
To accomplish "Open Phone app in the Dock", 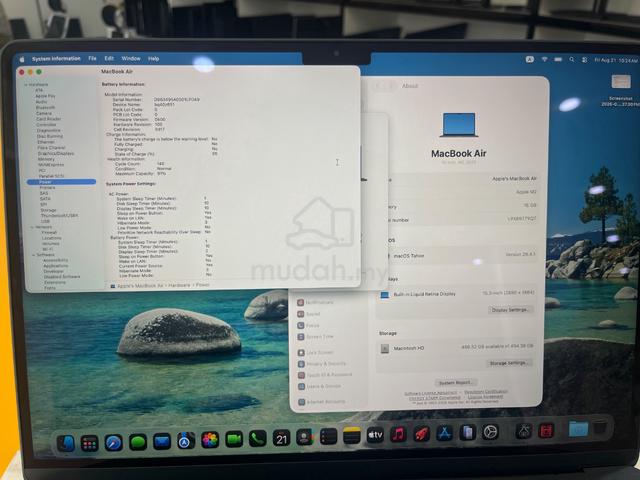I will [x=258, y=439].
